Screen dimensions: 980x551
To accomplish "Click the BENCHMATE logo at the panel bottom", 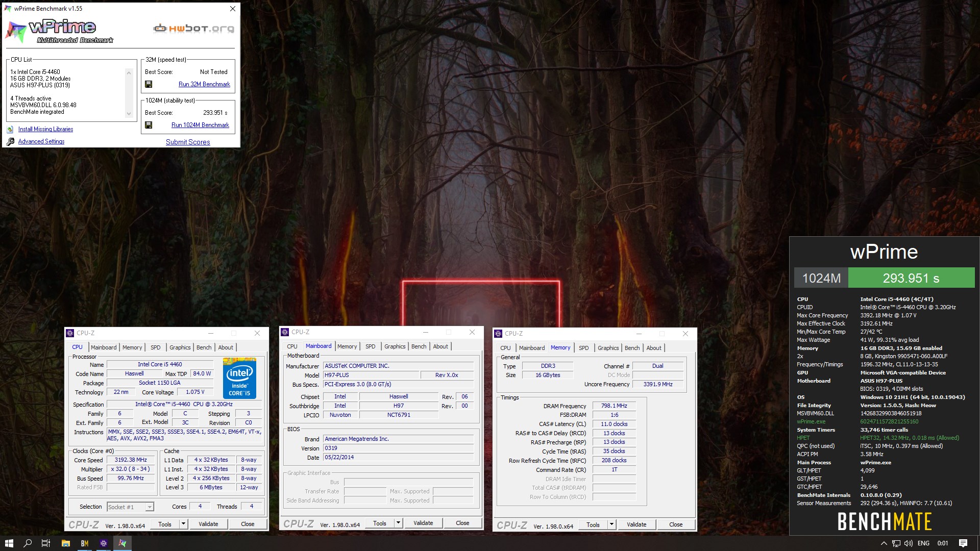I will (x=885, y=521).
